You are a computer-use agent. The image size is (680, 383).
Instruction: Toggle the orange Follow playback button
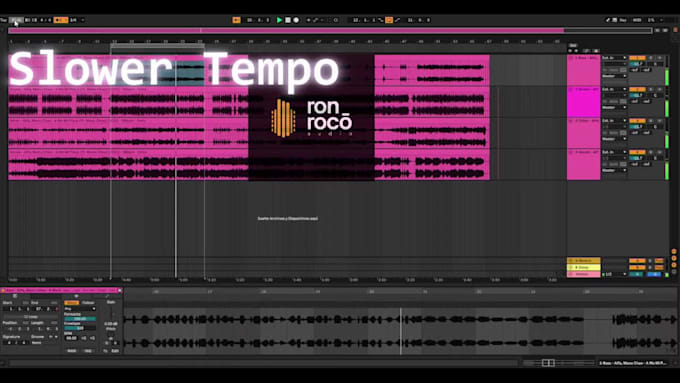236,20
